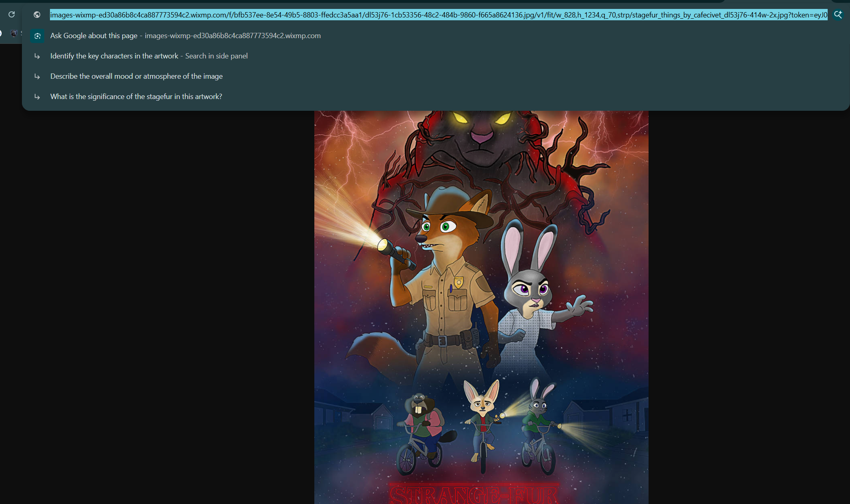Select 'Ask Google about this page' suggestion
This screenshot has width=850, height=504.
pos(94,36)
